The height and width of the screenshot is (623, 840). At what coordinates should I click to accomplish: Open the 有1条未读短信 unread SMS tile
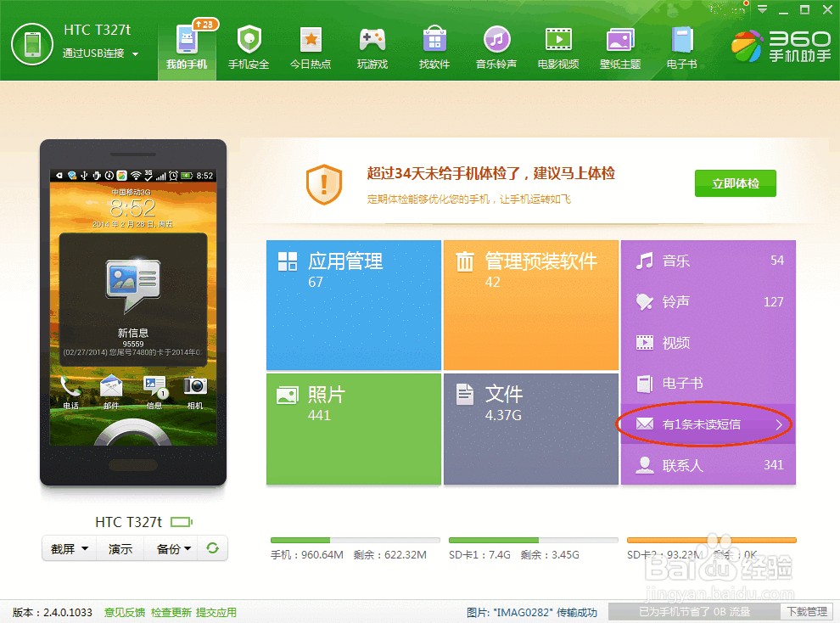[708, 424]
